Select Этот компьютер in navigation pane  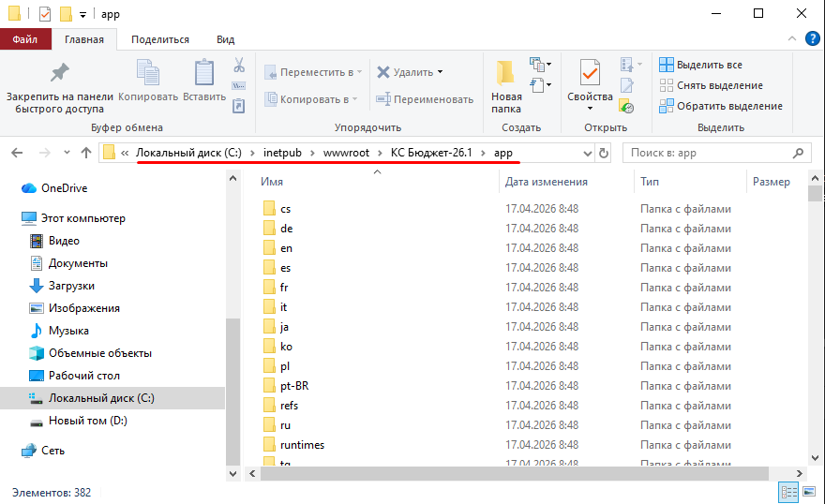[73, 218]
